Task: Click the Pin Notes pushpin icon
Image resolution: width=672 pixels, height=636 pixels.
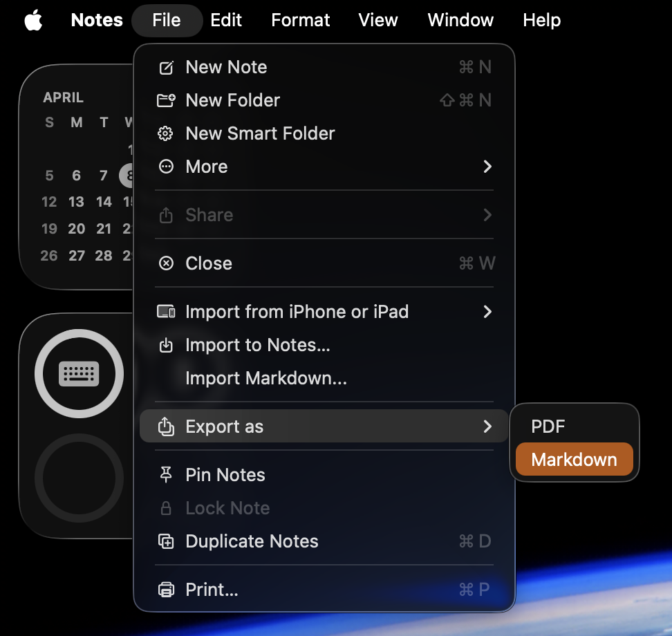Action: pos(166,475)
